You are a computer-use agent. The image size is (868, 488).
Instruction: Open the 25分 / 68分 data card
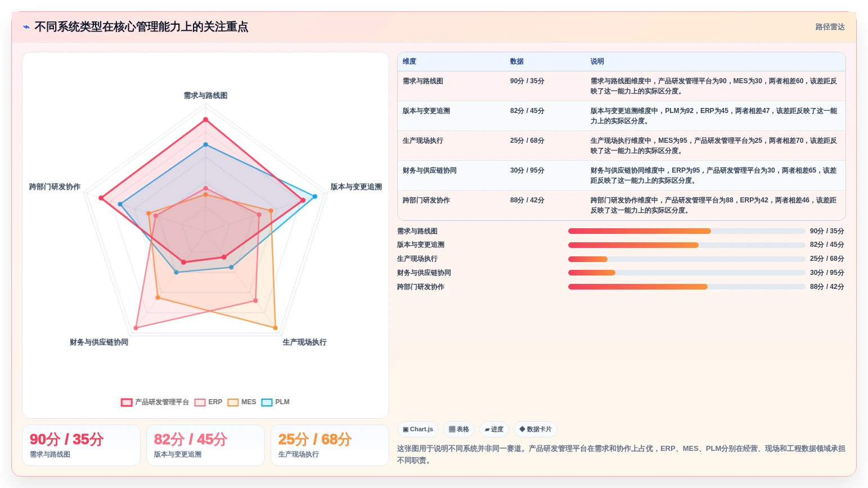(330, 445)
